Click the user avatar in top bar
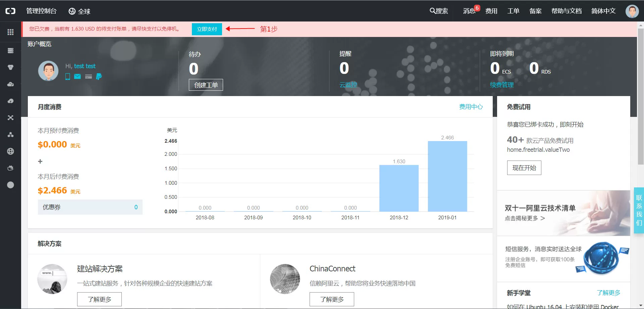 point(632,11)
